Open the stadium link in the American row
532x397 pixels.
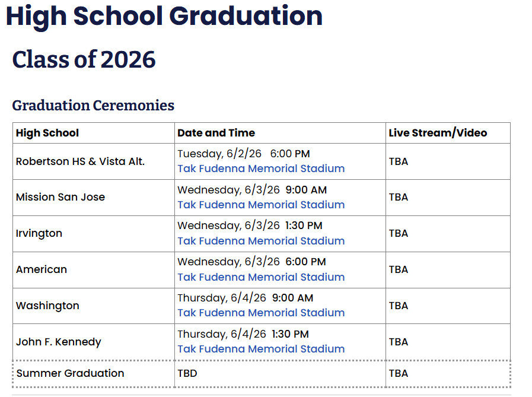261,277
